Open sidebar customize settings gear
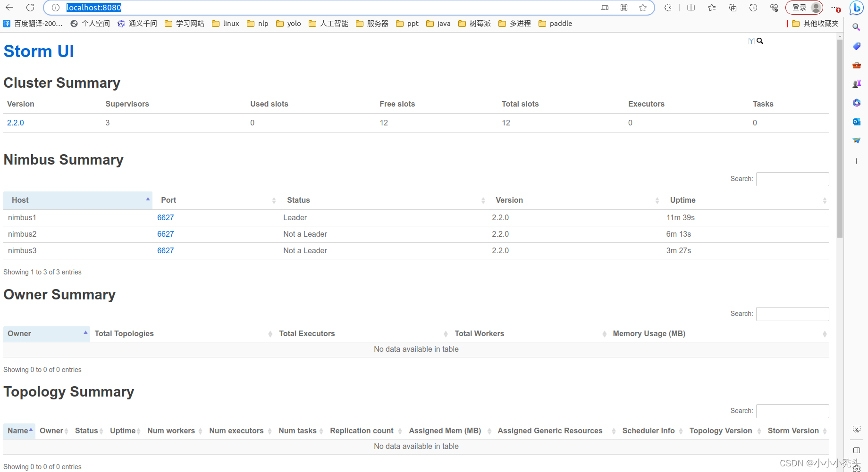This screenshot has height=472, width=868. (x=856, y=468)
